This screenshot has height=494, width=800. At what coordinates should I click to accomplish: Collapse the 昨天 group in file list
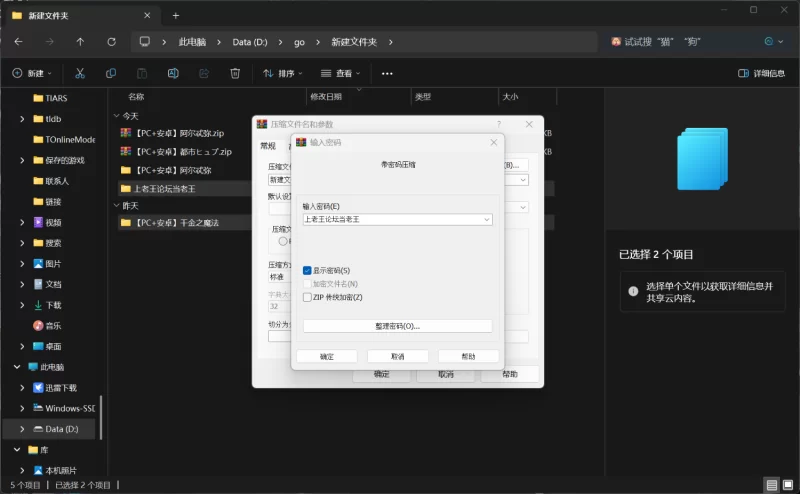[116, 206]
